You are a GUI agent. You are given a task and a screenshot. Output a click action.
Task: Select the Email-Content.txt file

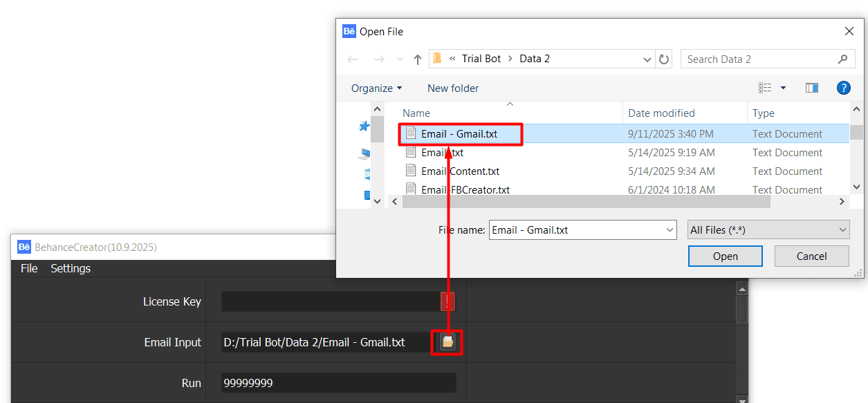click(x=460, y=171)
